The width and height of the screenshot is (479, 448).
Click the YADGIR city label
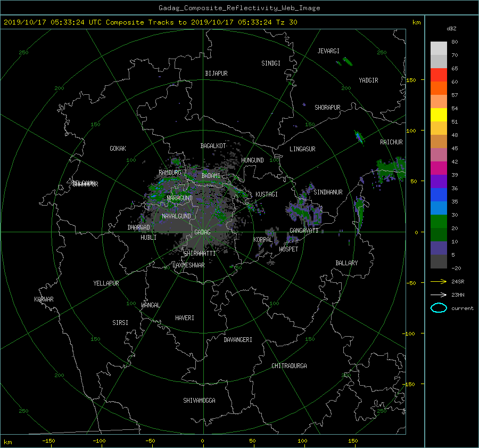pyautogui.click(x=368, y=80)
